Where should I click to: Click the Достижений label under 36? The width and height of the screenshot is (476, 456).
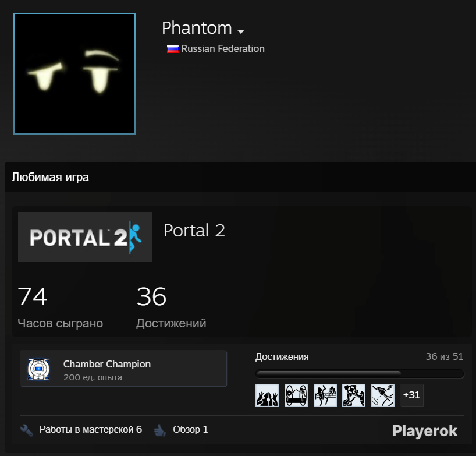click(171, 323)
